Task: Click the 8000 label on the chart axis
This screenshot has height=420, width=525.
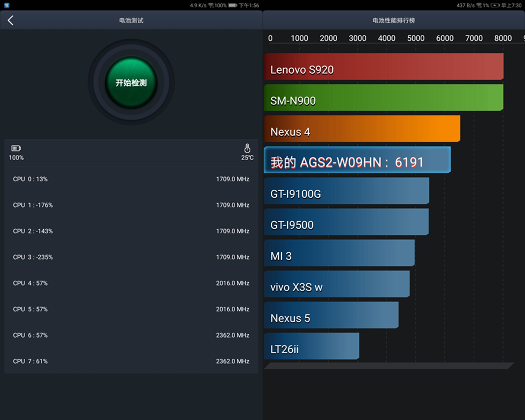Action: [x=503, y=38]
